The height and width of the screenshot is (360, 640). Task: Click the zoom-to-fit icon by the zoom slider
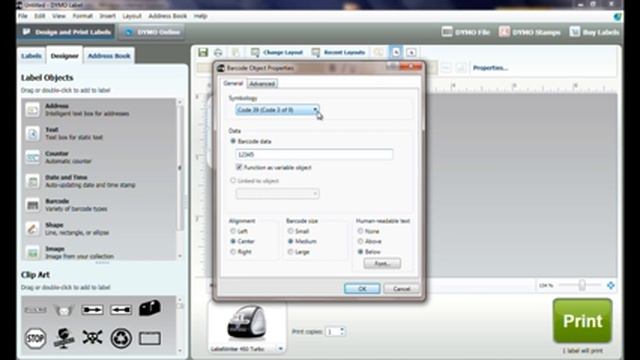[x=611, y=285]
